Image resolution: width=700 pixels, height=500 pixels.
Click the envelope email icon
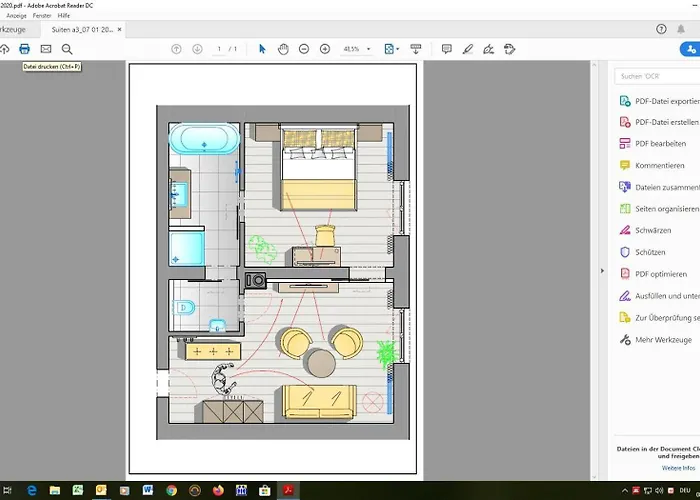(46, 48)
